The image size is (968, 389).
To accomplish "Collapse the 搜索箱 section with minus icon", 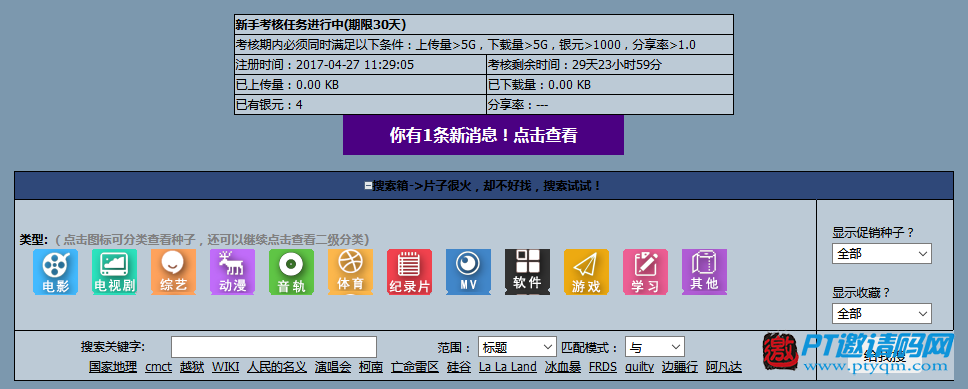I will click(369, 185).
